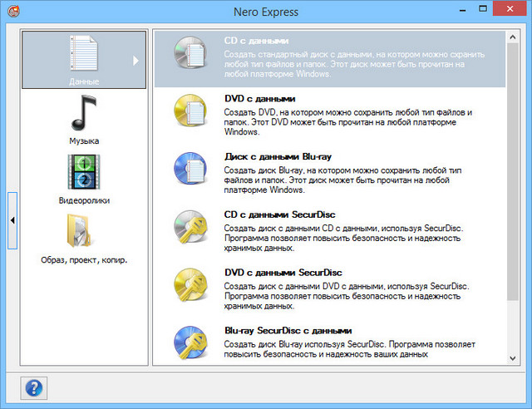Expand the Data category arrow
Viewport: 532px width, 409px height.
(135, 60)
